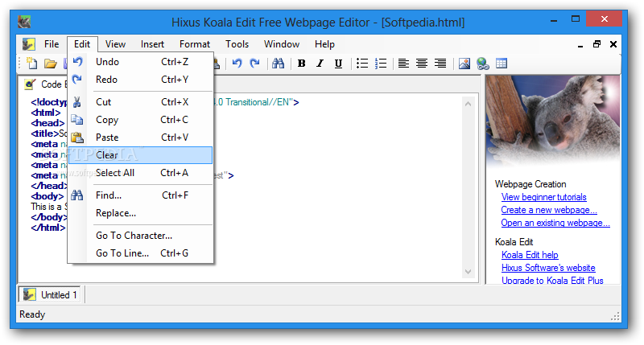The image size is (644, 345).
Task: Switch to the Untitled 1 document tab
Action: [x=50, y=295]
